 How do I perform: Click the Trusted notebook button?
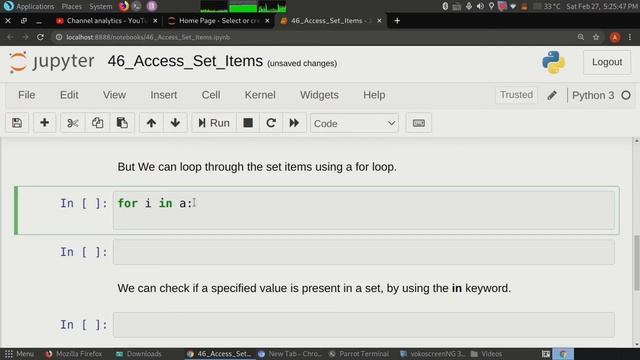coord(516,95)
